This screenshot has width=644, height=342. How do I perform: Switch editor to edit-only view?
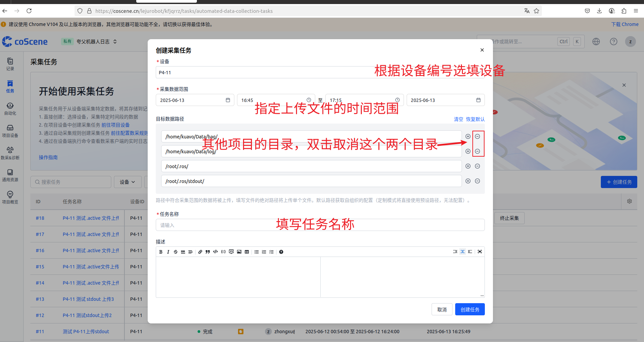(x=455, y=252)
